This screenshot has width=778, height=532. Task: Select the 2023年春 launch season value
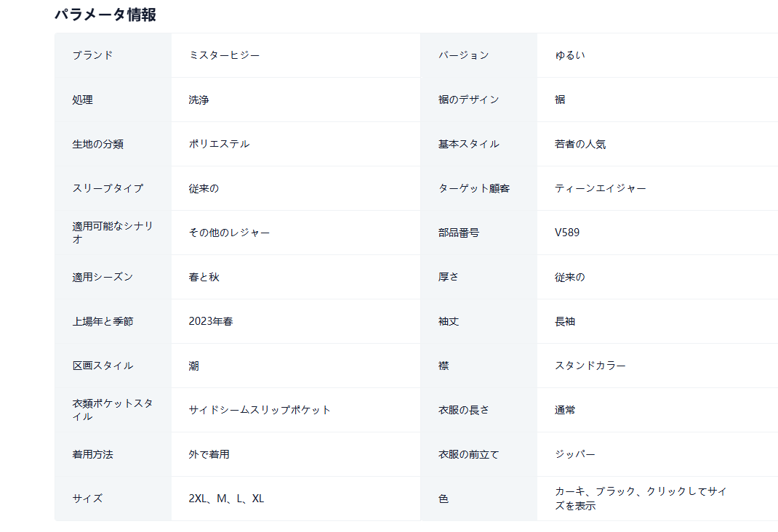coord(210,321)
